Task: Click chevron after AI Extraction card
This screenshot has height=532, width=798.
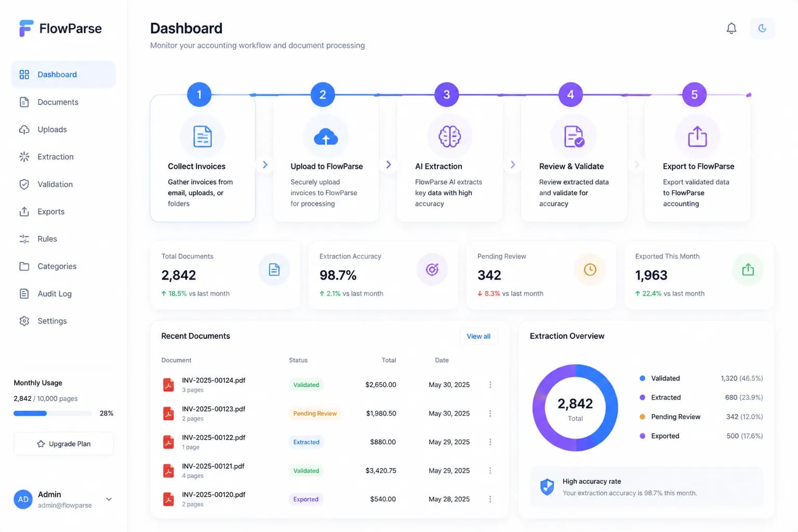Action: pyautogui.click(x=513, y=165)
